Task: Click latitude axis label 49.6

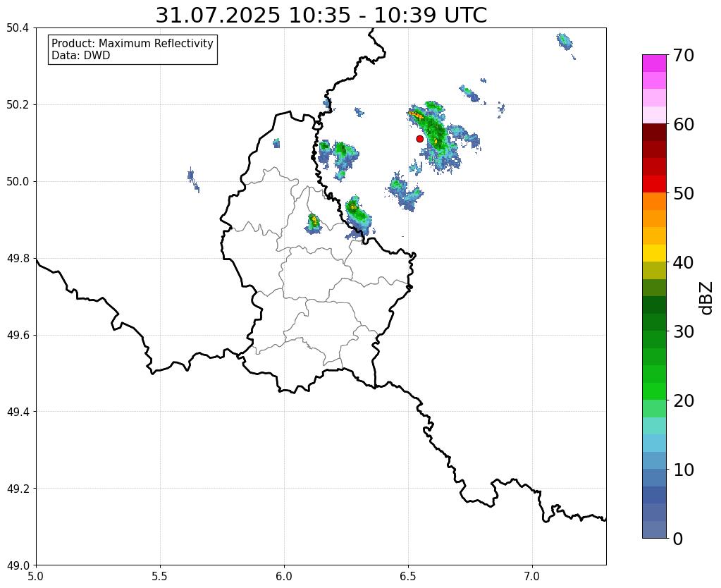Action: pos(18,336)
